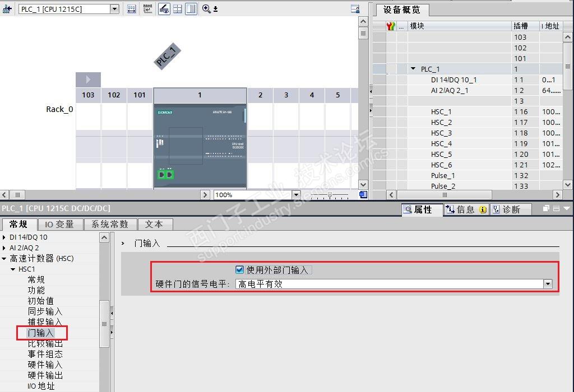The width and height of the screenshot is (574, 392).
Task: Open 硬件门的信号电平 dropdown
Action: 548,284
